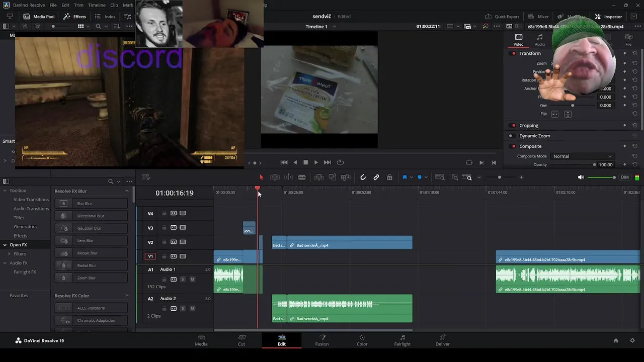Click Full Extent Zoom icon
The height and width of the screenshot is (362, 644).
tap(440, 177)
